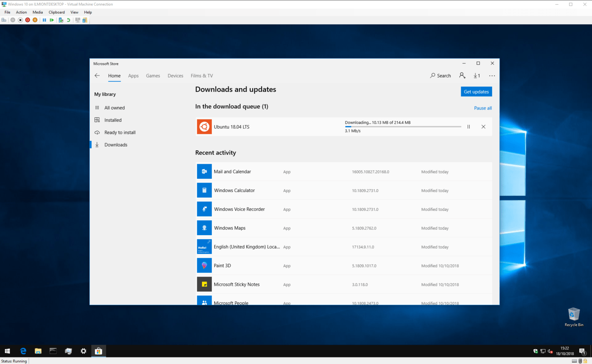
Task: Click the orange Save VM state icon
Action: pyautogui.click(x=35, y=20)
